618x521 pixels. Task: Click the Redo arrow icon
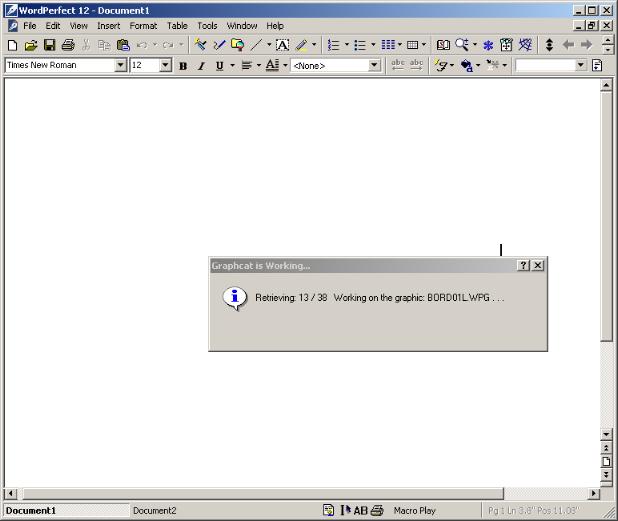[x=169, y=45]
